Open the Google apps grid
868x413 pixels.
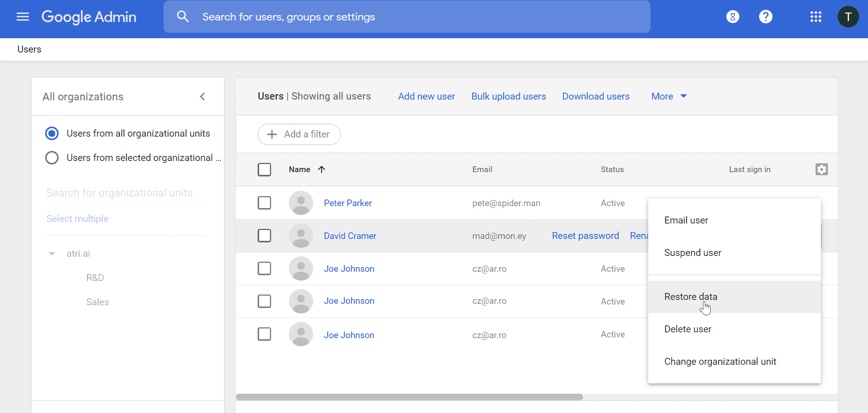(x=816, y=17)
